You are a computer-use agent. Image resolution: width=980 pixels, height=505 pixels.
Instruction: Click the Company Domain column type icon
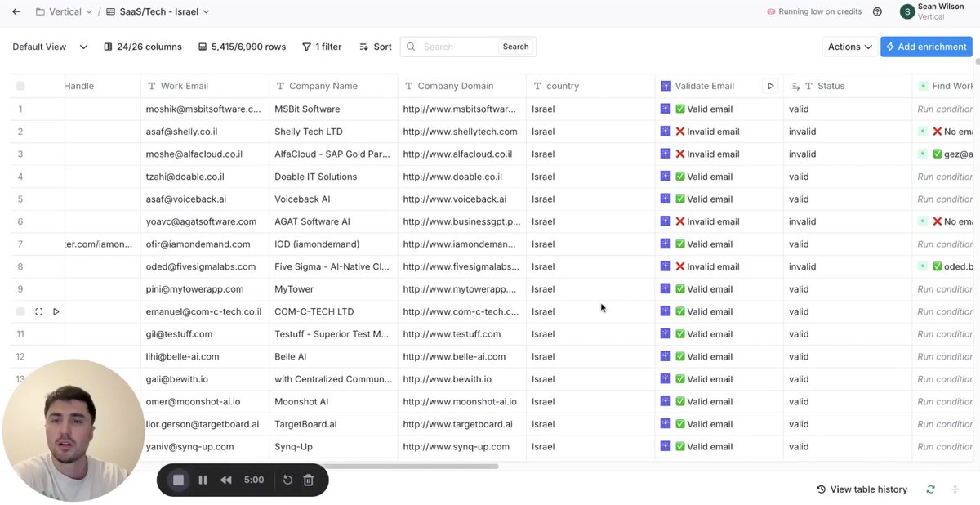pyautogui.click(x=408, y=86)
